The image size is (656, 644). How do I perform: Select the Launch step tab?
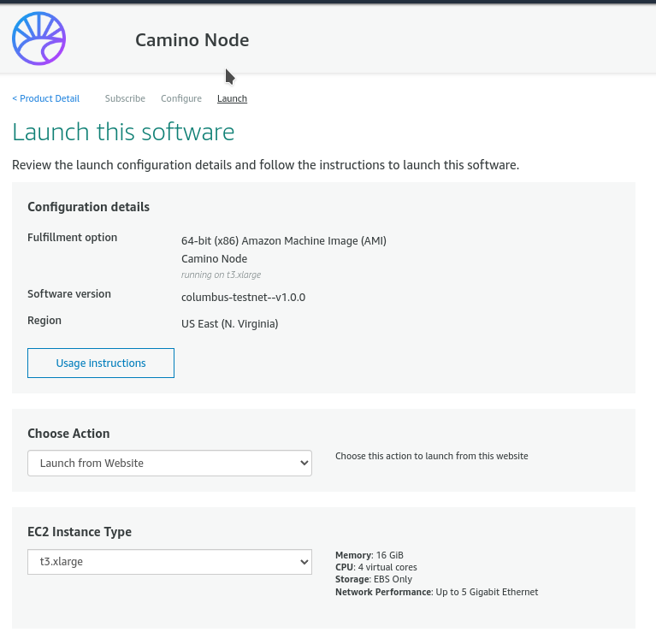coord(232,98)
